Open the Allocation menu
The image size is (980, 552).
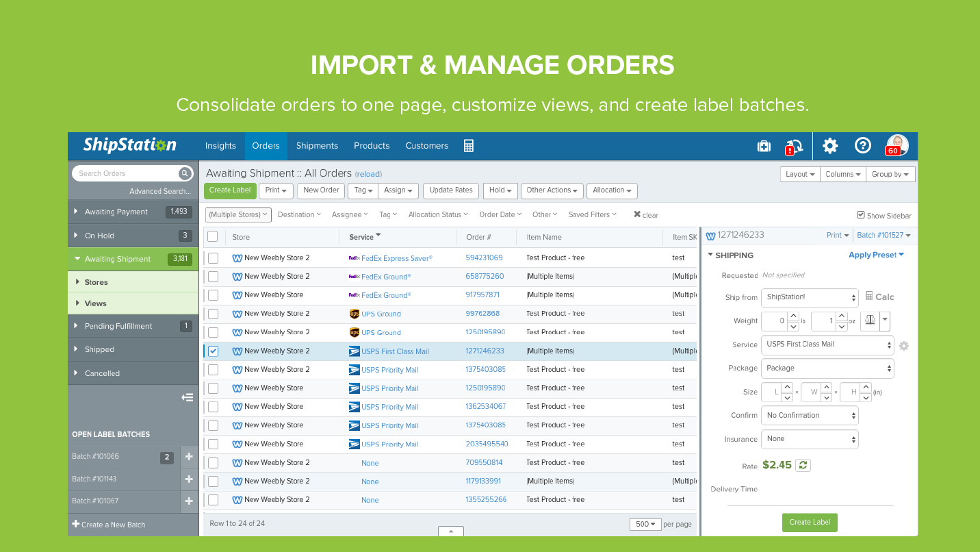tap(612, 190)
